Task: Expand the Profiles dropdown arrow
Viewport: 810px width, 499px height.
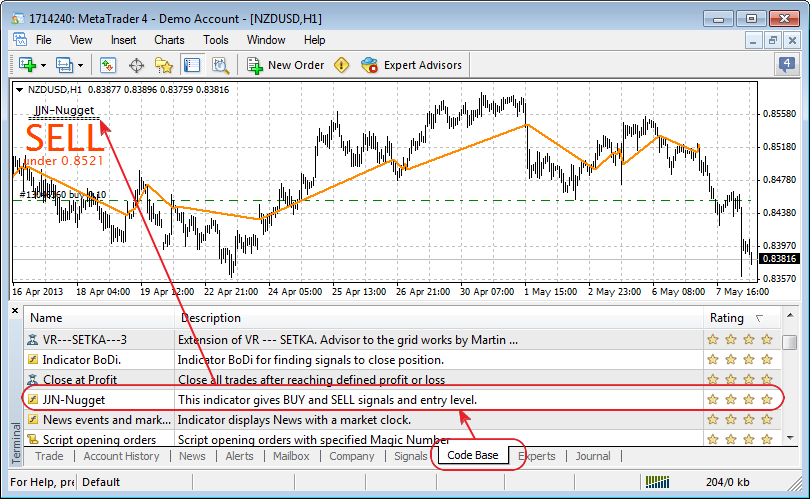Action: click(82, 66)
